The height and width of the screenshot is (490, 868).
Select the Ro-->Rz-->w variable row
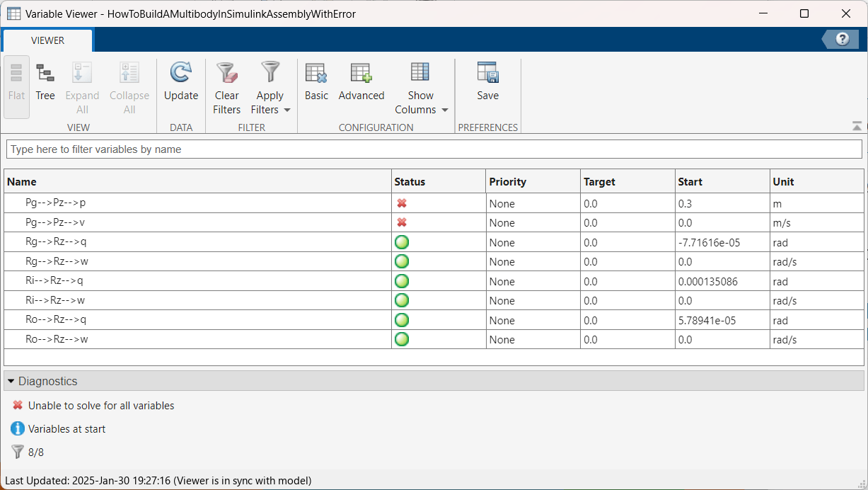pyautogui.click(x=434, y=339)
